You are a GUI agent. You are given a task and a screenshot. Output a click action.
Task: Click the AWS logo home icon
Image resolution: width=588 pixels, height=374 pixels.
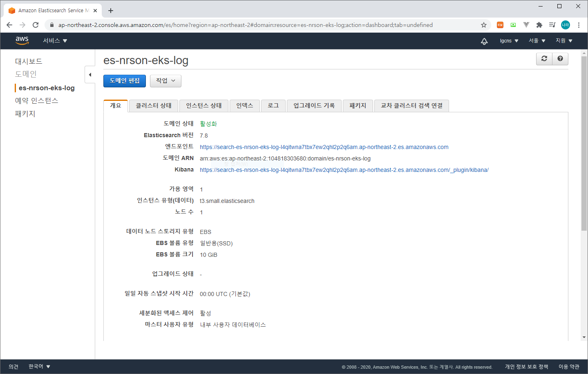(x=22, y=40)
